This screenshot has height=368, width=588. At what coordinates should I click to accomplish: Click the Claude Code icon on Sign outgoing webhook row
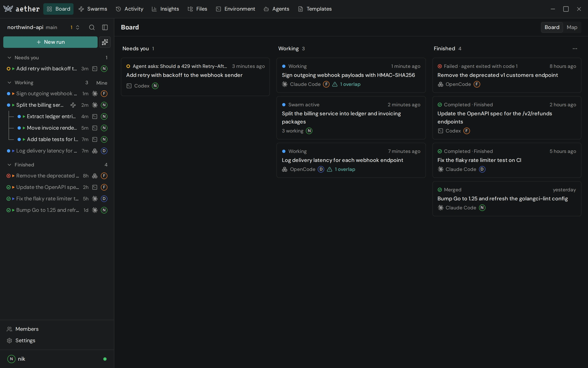(95, 94)
